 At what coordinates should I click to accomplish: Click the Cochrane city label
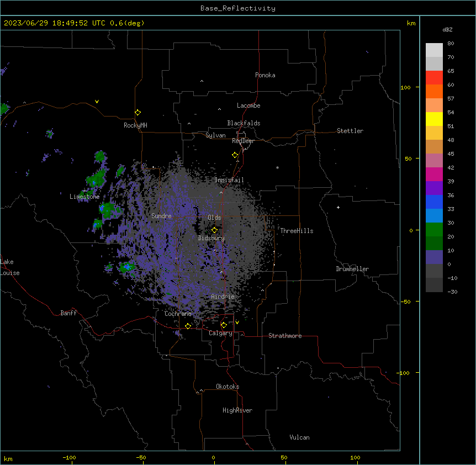click(x=178, y=314)
